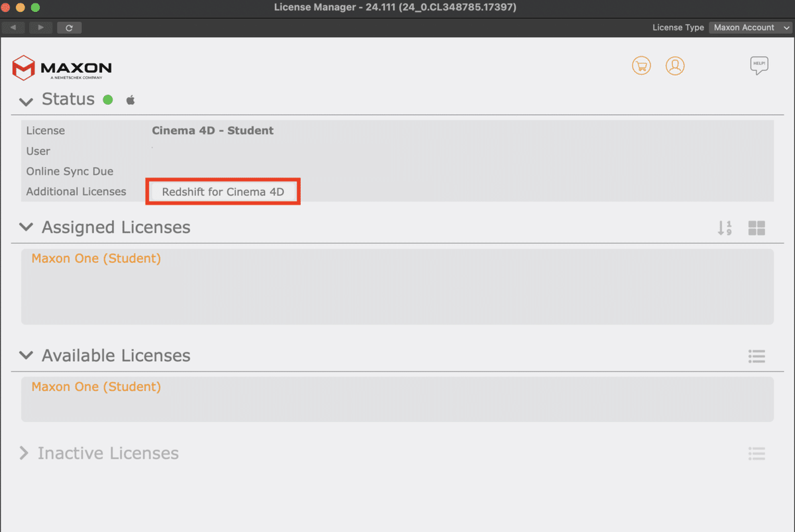Click the License Type label

click(x=678, y=28)
